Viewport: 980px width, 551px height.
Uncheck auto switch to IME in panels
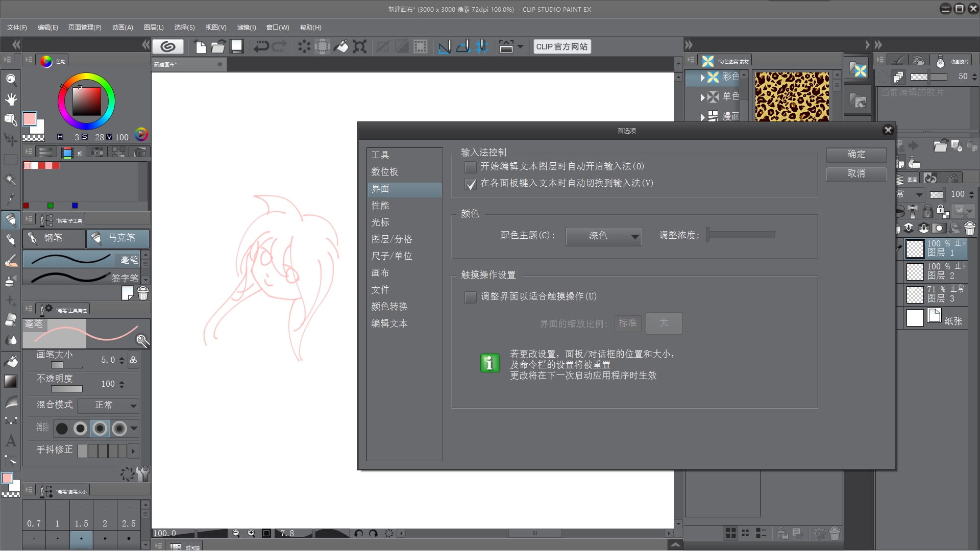click(470, 184)
